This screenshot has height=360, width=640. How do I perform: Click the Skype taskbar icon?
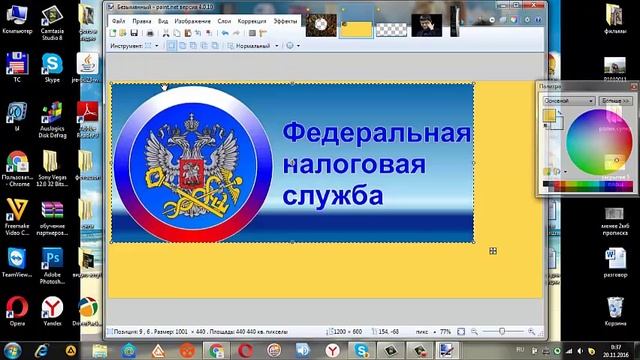click(x=361, y=350)
